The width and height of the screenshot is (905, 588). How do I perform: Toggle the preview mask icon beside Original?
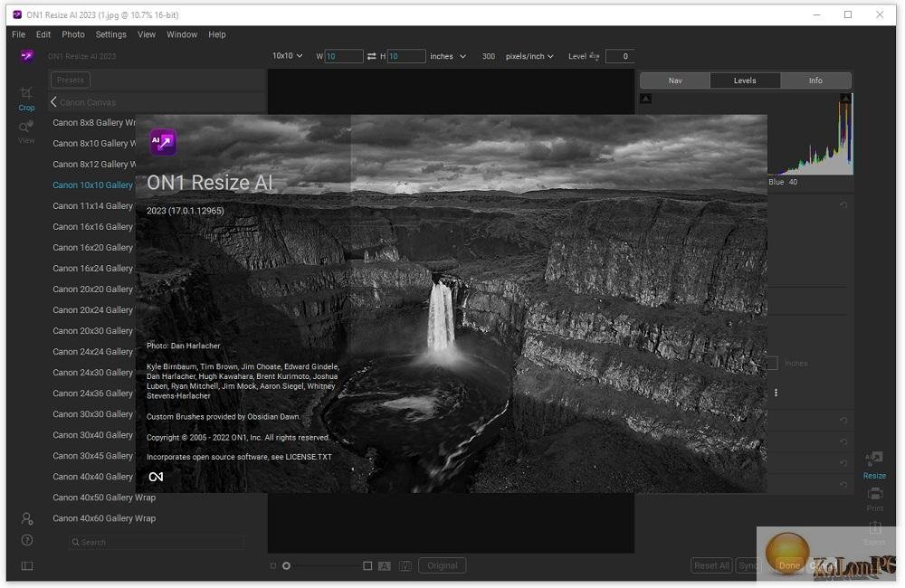[x=405, y=566]
